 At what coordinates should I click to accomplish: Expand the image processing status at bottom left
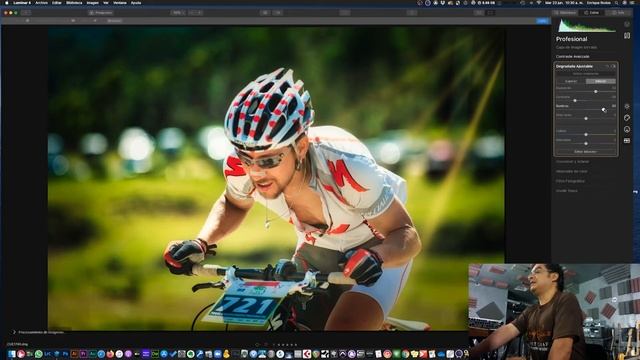pyautogui.click(x=13, y=332)
